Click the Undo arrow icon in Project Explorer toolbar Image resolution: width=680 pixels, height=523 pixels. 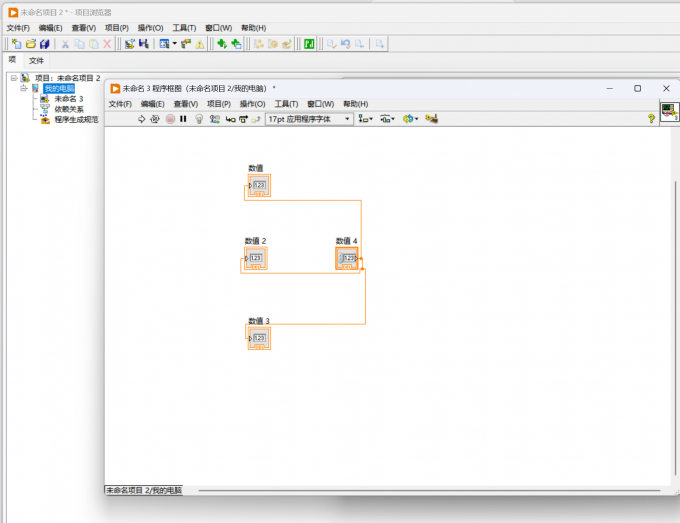point(346,44)
